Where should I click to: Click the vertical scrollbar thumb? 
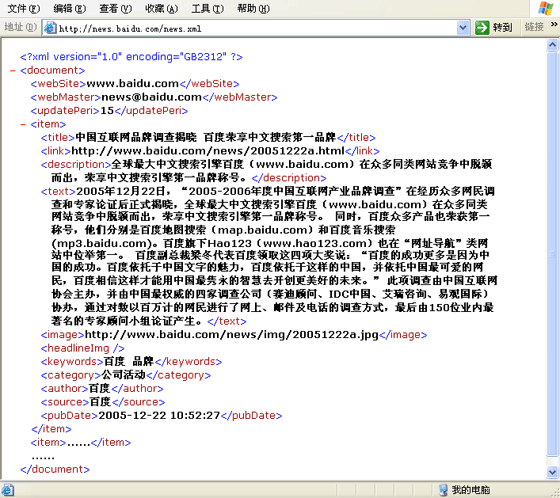click(552, 254)
